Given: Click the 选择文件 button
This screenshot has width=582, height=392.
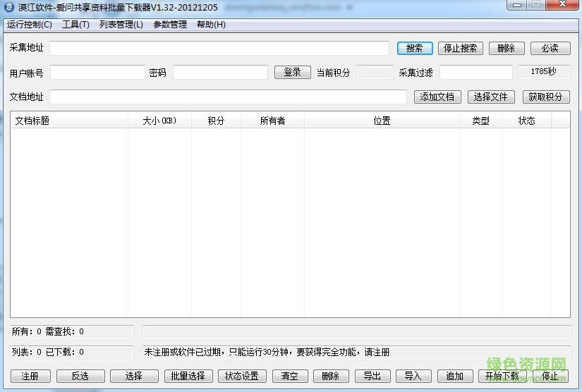Looking at the screenshot, I should [x=491, y=97].
